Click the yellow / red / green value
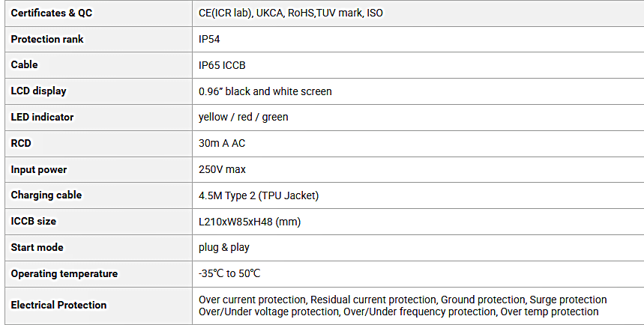 click(x=244, y=118)
